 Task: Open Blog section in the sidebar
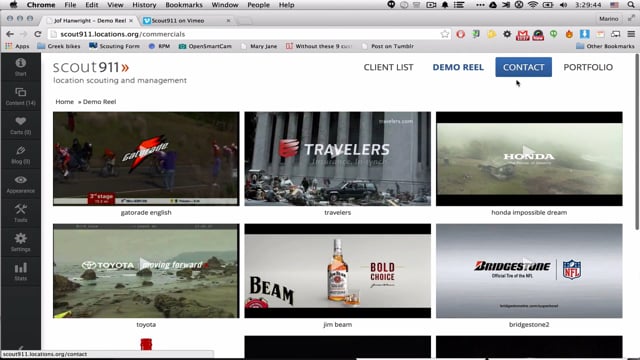click(x=20, y=155)
